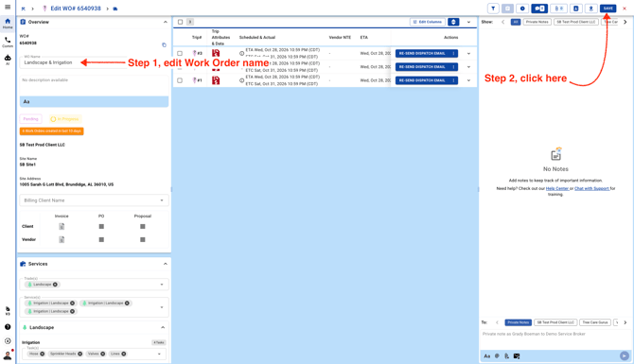634x364 pixels.
Task: Expand the trips table header chevron
Action: pos(468,22)
